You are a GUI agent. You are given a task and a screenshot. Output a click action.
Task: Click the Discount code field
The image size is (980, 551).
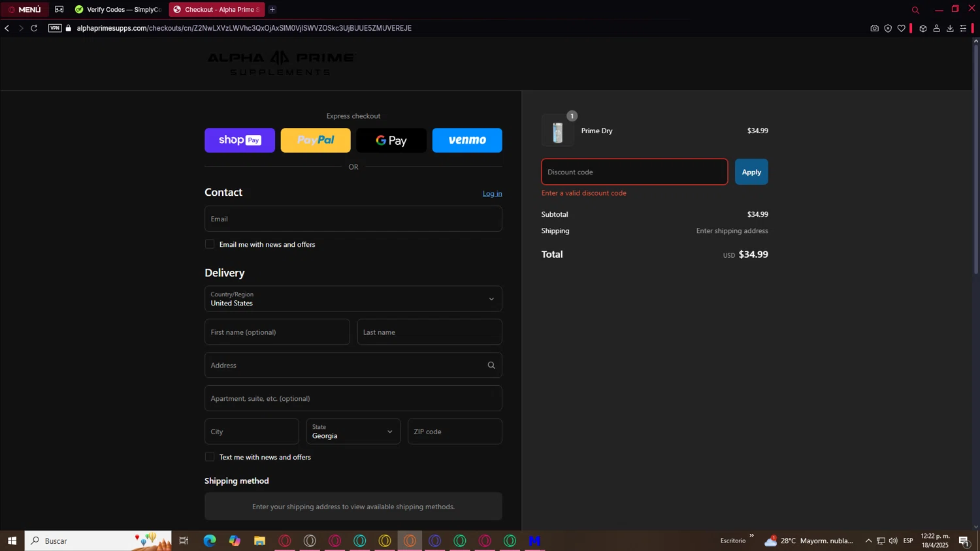coord(634,172)
